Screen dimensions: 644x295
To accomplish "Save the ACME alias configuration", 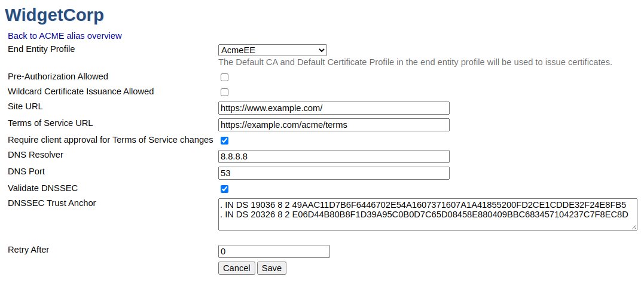I will click(x=271, y=268).
